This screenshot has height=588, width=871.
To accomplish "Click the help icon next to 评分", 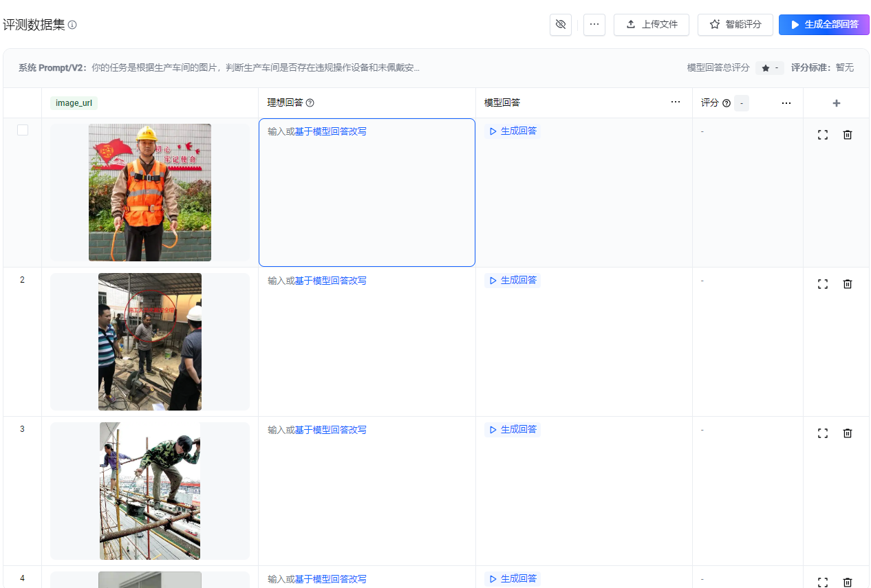I will pyautogui.click(x=727, y=103).
